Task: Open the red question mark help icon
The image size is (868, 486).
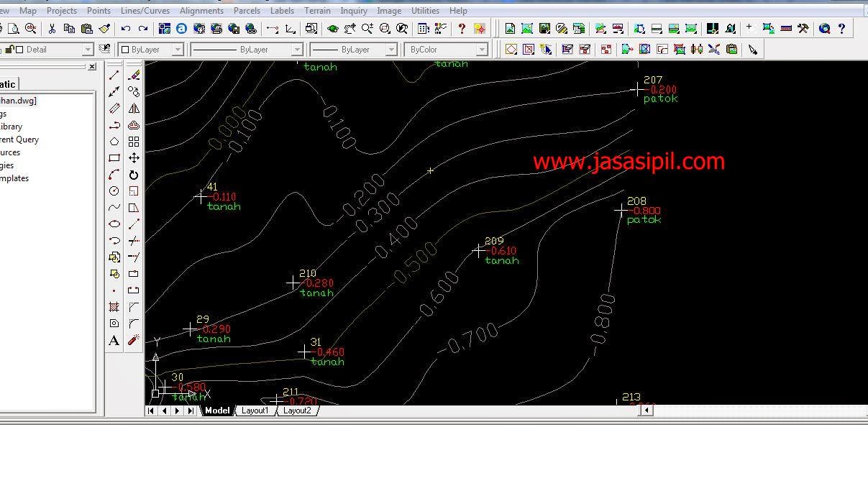Action: click(462, 29)
